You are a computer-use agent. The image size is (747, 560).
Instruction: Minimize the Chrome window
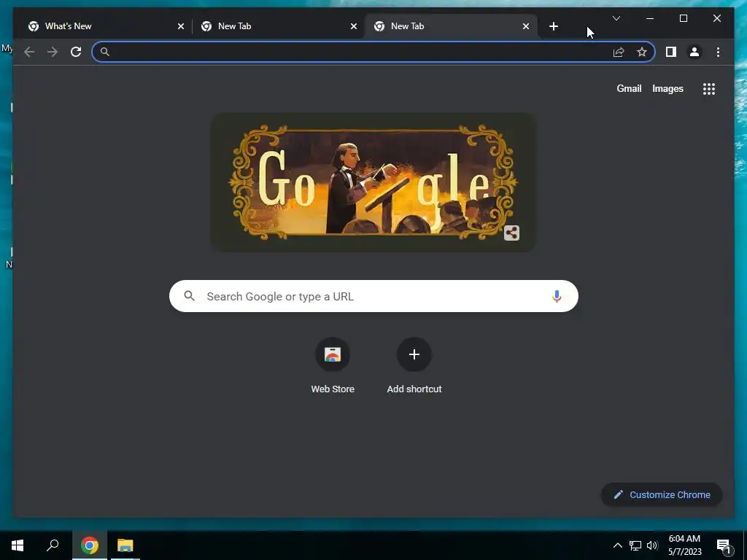click(x=650, y=18)
